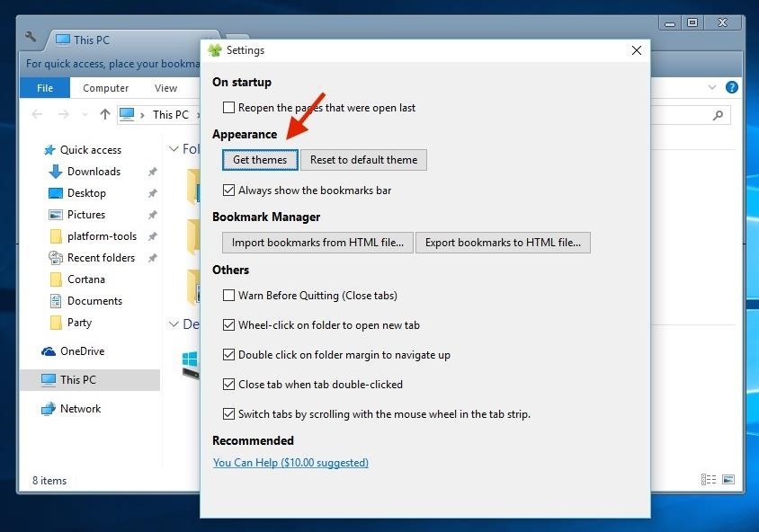Viewport: 759px width, 532px height.
Task: Click the Quick access star icon
Action: tap(49, 150)
